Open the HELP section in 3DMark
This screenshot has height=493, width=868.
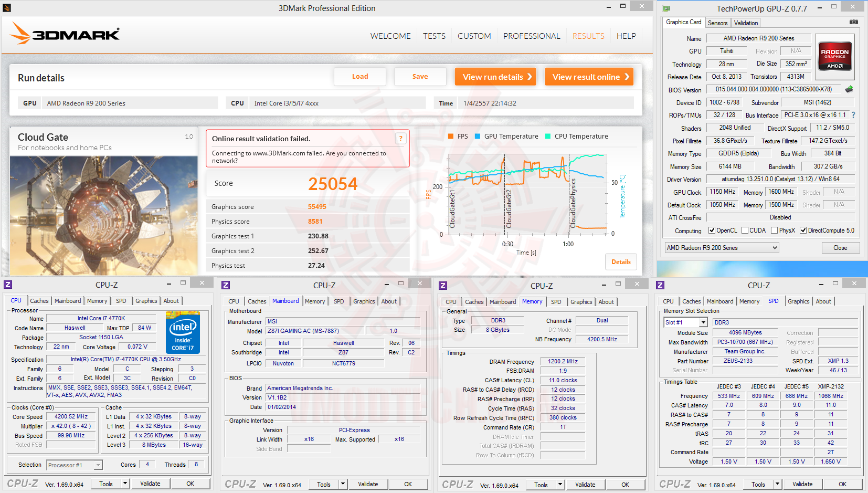[x=626, y=36]
